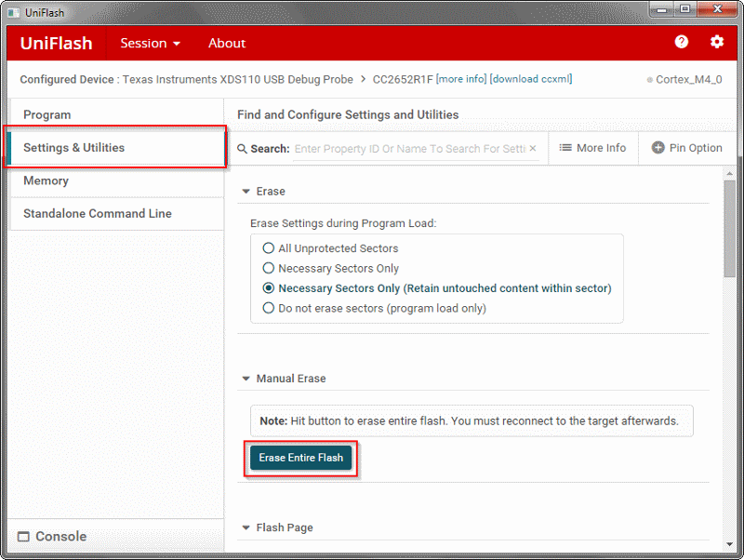The image size is (744, 560).
Task: Switch to the Memory tab
Action: (x=46, y=180)
